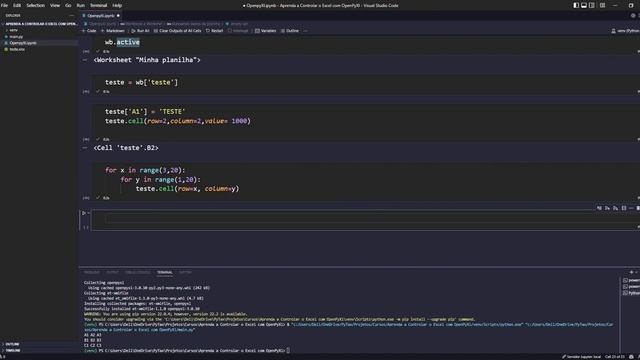Image resolution: width=640 pixels, height=360 pixels.
Task: Add a new Markdown cell
Action: [113, 31]
